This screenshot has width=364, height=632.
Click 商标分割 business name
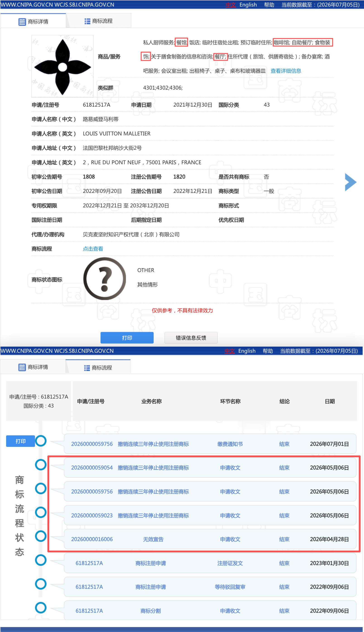coord(151,610)
